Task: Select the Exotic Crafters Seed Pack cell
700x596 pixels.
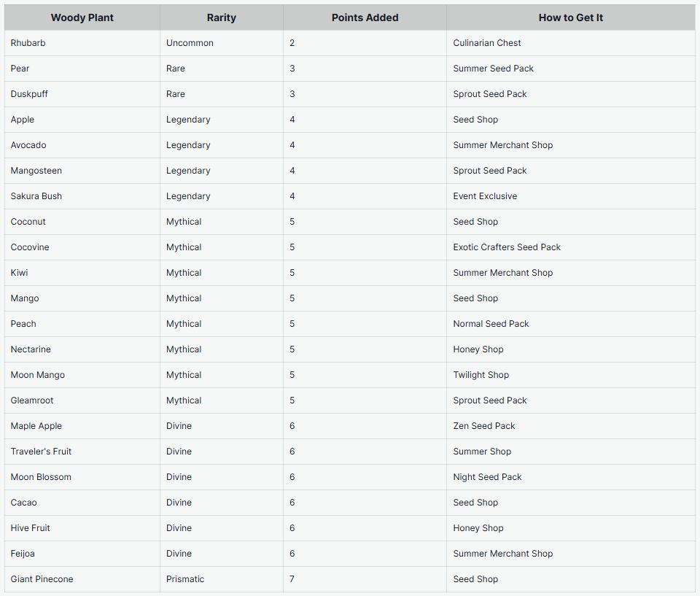Action: (x=507, y=247)
